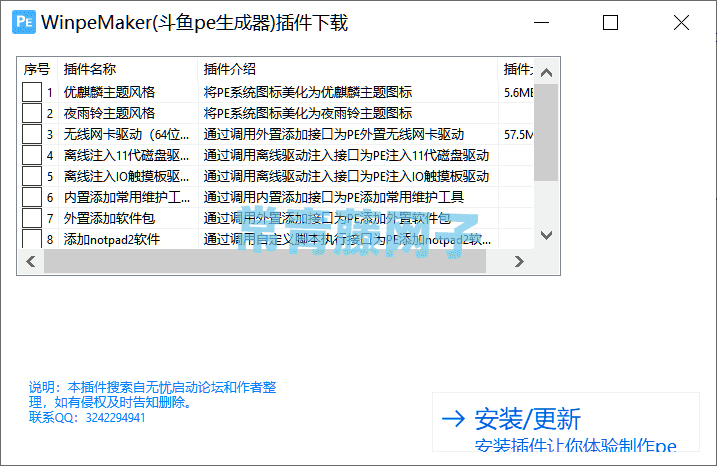Click description 通过调用外置添加接口为PE外置无线网卡驱动

[334, 134]
